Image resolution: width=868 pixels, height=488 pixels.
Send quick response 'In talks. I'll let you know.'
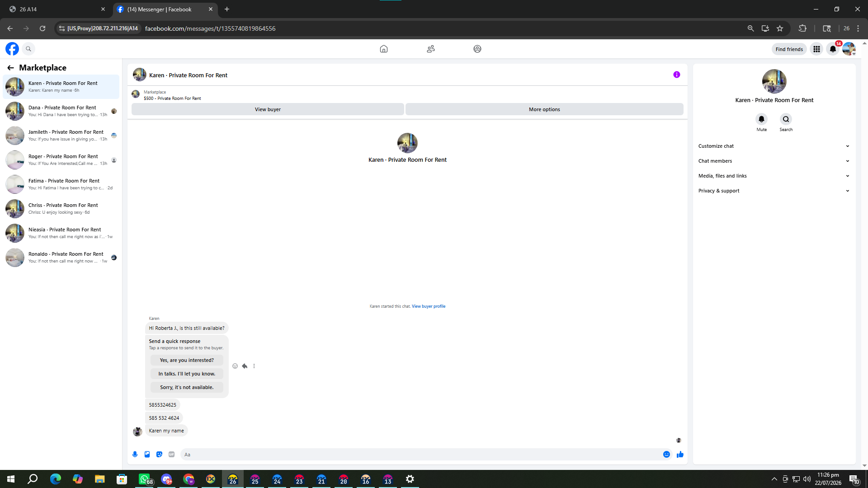coord(187,374)
